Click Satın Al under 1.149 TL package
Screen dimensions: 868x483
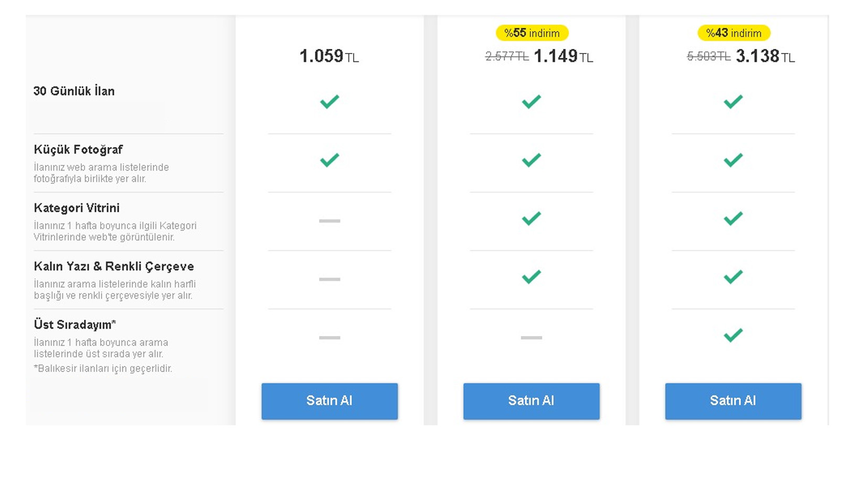tap(531, 401)
